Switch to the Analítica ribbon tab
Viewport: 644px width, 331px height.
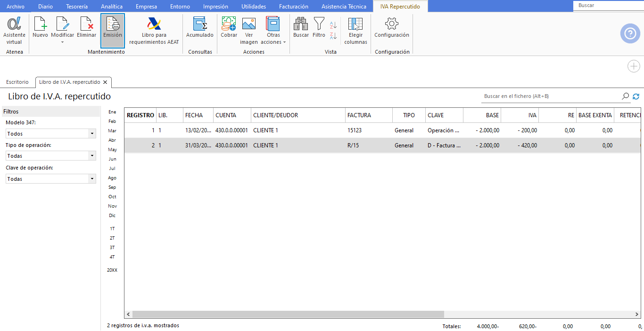point(112,7)
